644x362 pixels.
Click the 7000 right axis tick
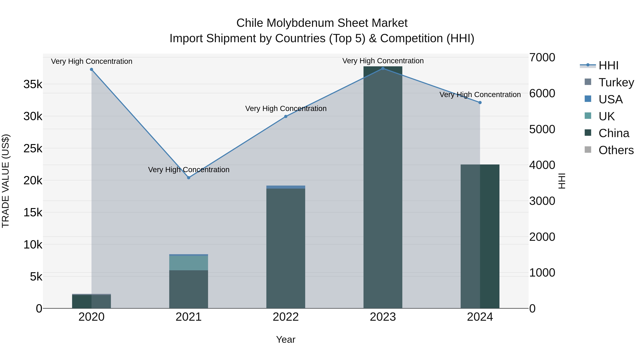[x=542, y=57]
